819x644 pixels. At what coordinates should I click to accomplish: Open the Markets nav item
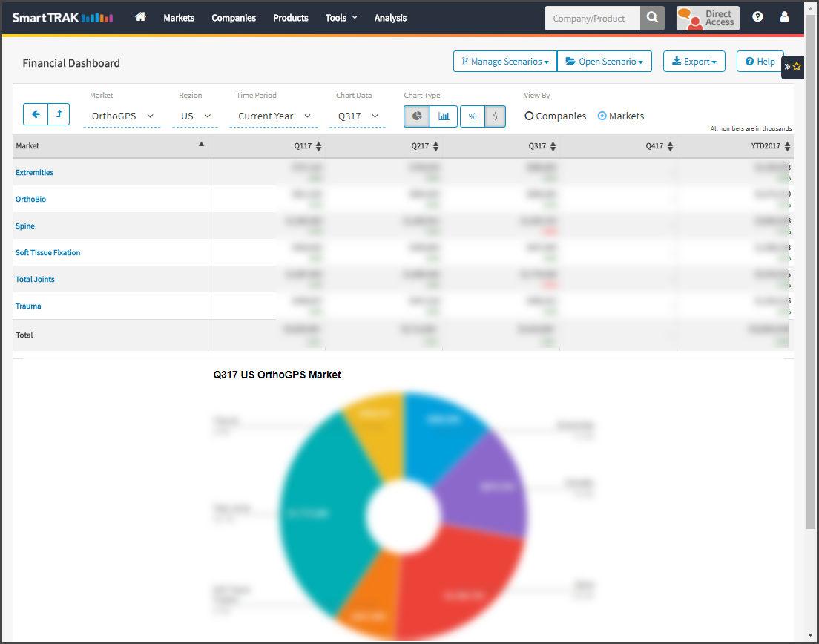179,18
